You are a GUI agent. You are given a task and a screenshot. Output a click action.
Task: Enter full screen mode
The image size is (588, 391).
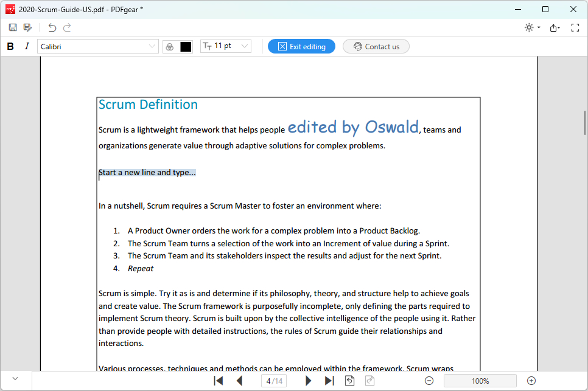575,28
